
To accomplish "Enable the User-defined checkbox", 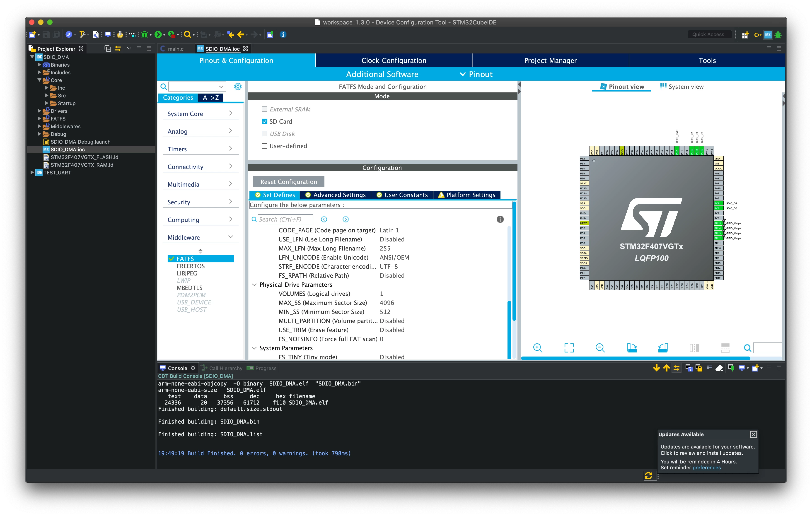I will coord(265,146).
